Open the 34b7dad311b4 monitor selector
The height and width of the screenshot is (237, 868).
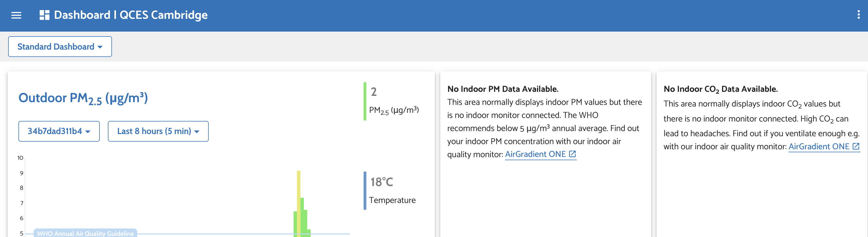click(x=59, y=131)
